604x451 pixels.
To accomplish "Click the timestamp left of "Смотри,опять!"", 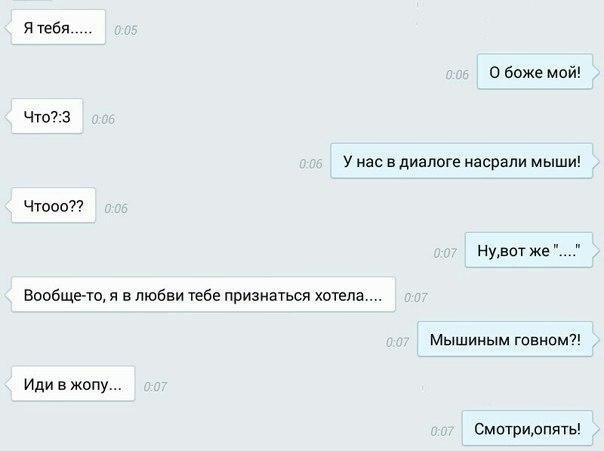I will pyautogui.click(x=442, y=431).
